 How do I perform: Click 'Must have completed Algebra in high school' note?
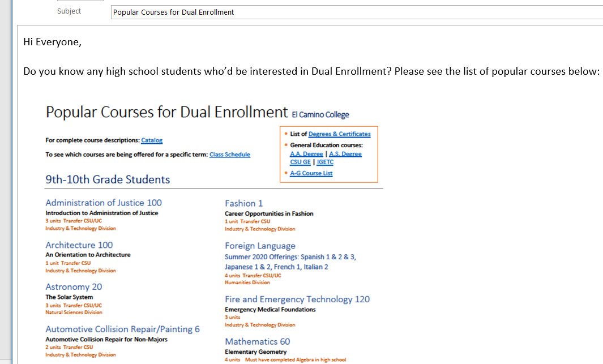click(296, 360)
